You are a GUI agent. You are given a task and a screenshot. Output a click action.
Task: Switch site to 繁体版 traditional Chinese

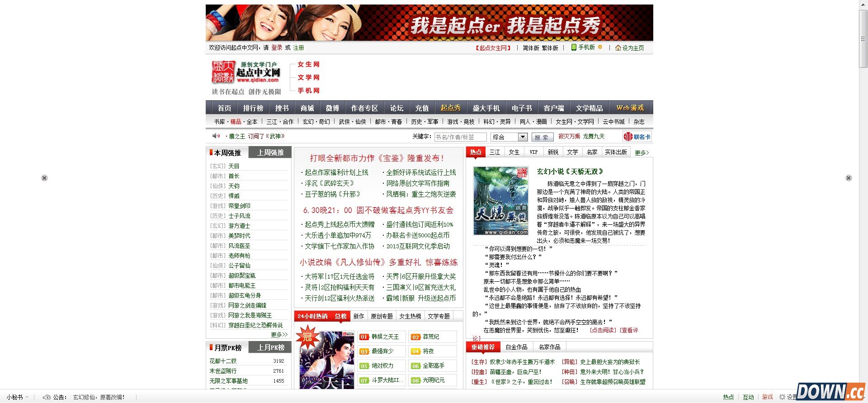point(550,48)
